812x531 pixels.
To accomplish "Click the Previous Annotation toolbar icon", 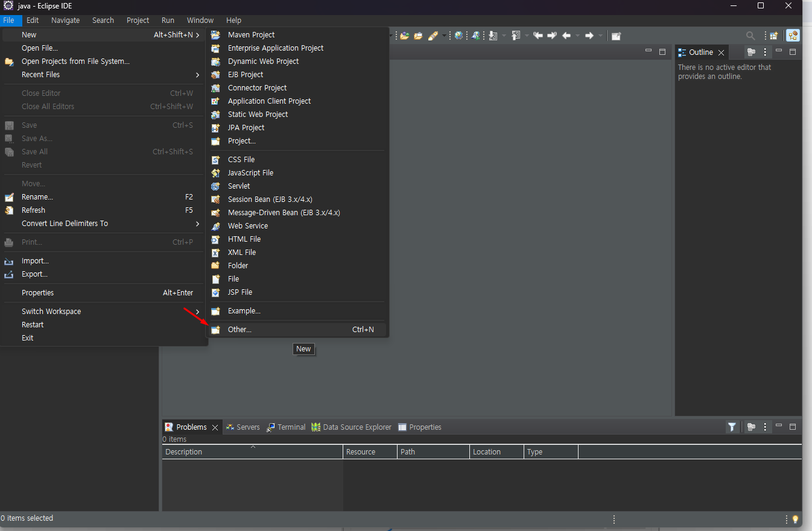I will (516, 36).
